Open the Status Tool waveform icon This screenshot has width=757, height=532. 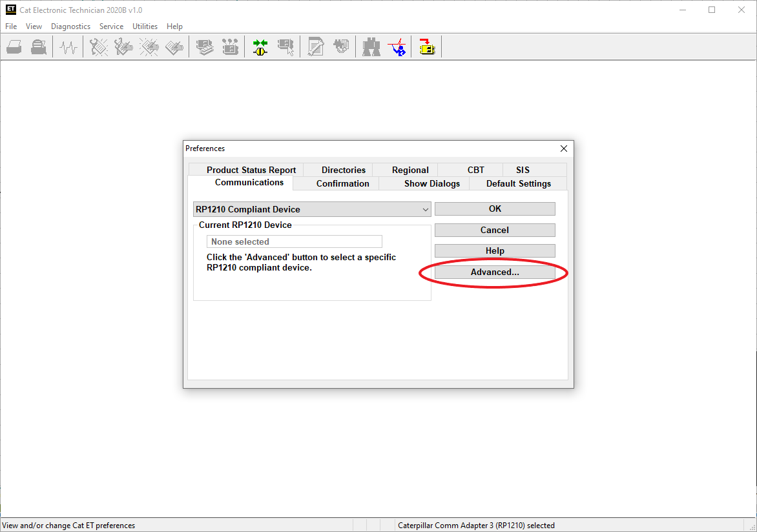(68, 47)
